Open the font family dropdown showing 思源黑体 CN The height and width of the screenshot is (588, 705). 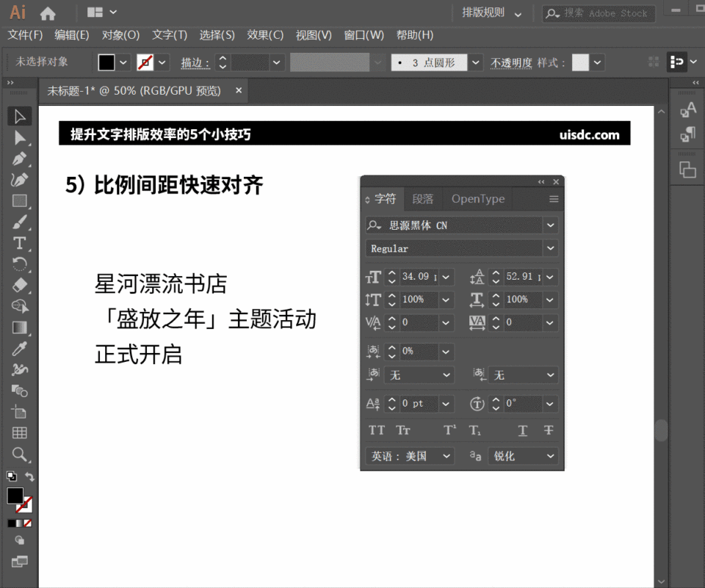pyautogui.click(x=549, y=225)
